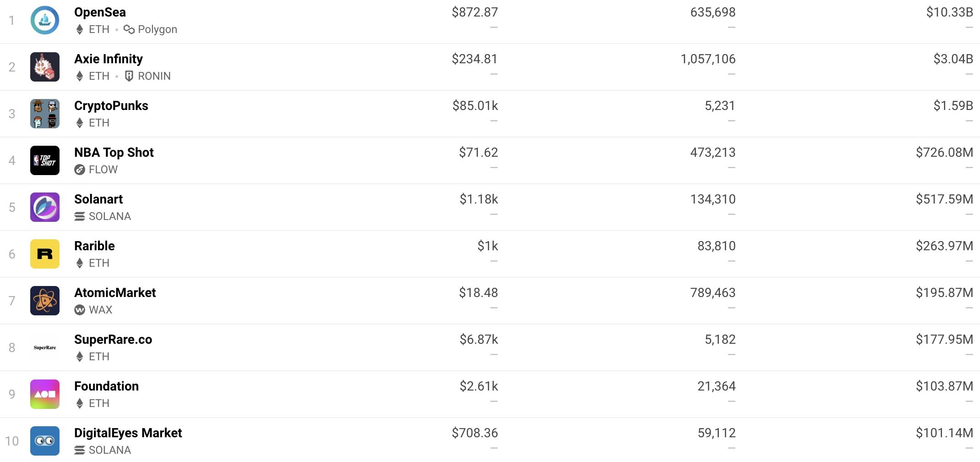Click the DigitalEyes Market eyes logo
The image size is (980, 462).
click(x=45, y=441)
